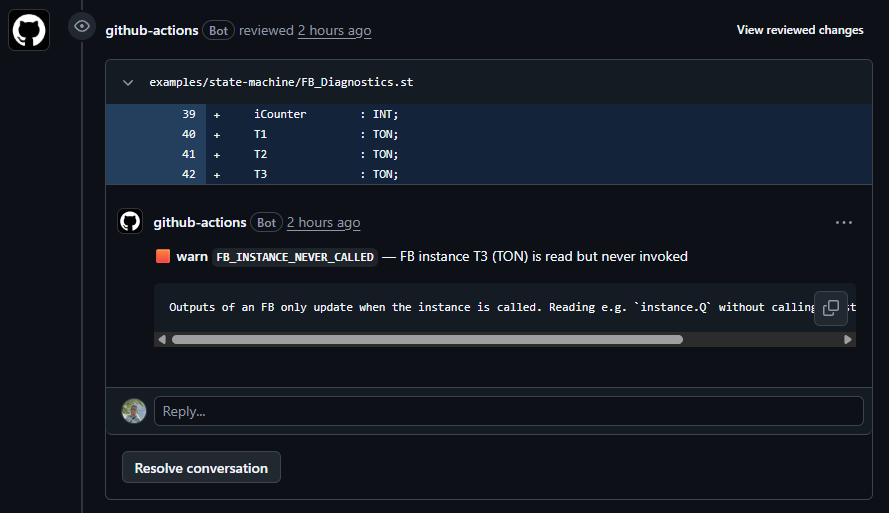Open the large github-actions avatar at top left
Screen dimensions: 889x513
(29, 30)
